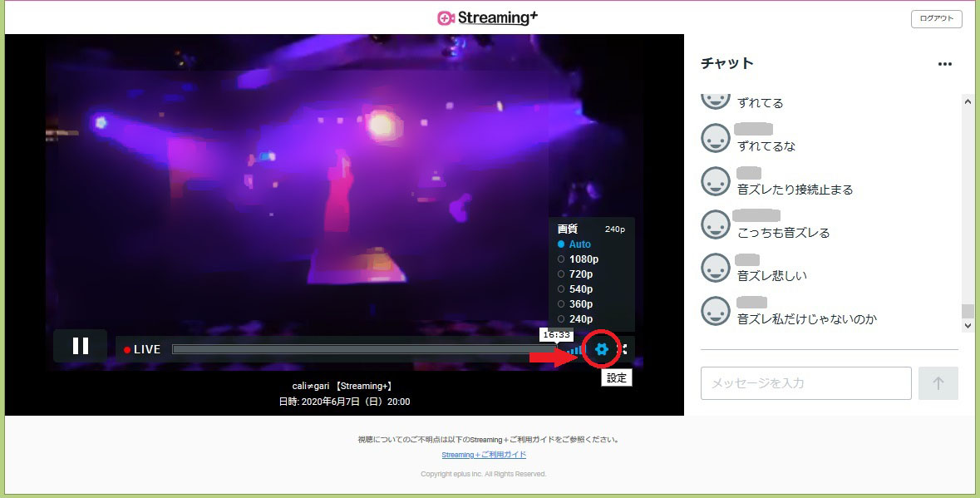Image resolution: width=980 pixels, height=498 pixels.
Task: Click the volume level bars icon
Action: pos(575,350)
